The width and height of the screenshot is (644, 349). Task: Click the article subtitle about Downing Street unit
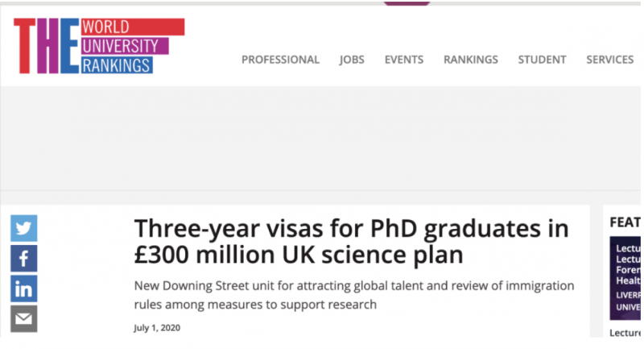(x=354, y=295)
